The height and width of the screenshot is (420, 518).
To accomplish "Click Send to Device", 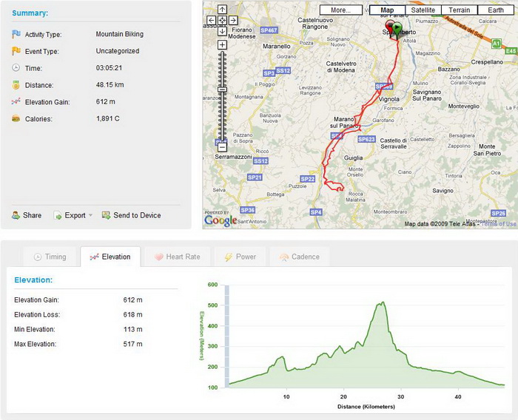I will pyautogui.click(x=131, y=215).
